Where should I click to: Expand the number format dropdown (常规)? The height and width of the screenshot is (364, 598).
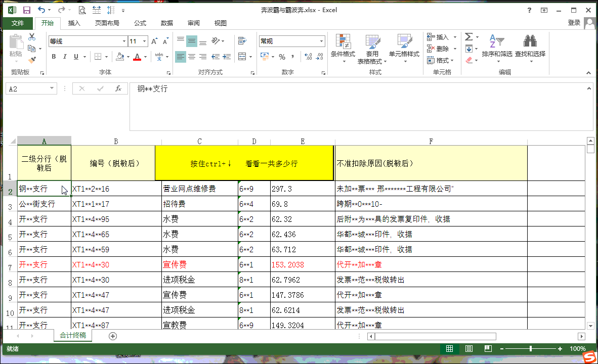click(321, 41)
